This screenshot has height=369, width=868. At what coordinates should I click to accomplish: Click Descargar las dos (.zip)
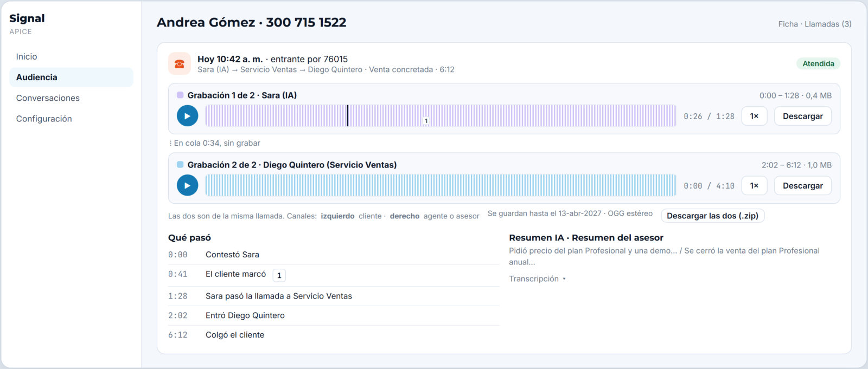point(712,216)
